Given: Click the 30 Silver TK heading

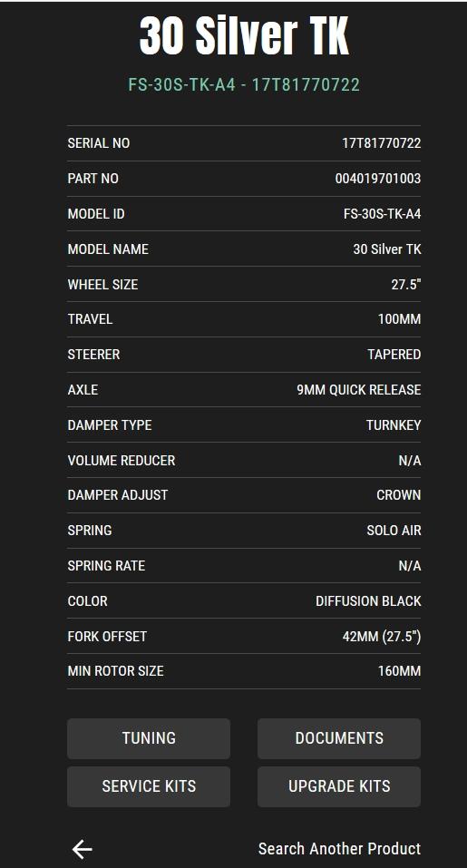Looking at the screenshot, I should [244, 35].
